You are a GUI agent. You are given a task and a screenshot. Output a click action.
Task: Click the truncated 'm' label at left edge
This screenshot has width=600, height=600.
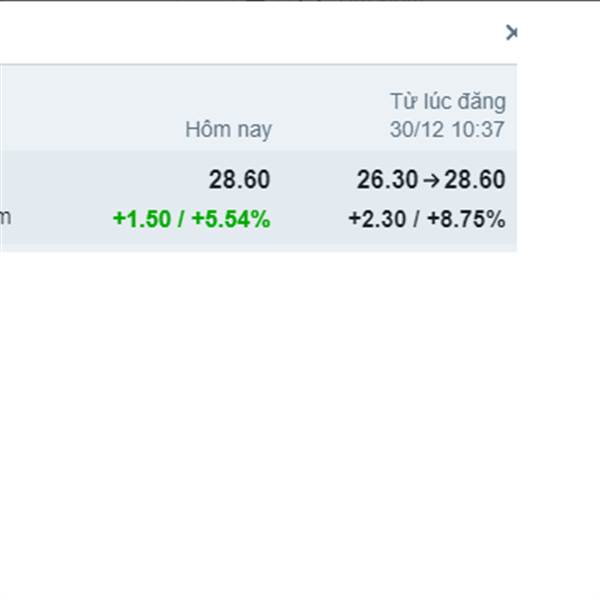pyautogui.click(x=5, y=217)
